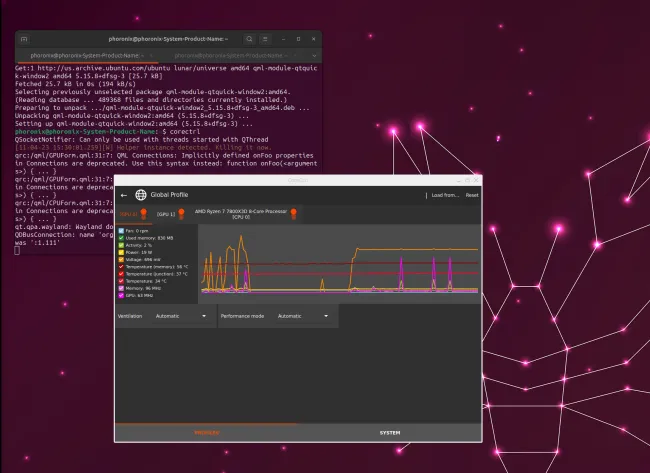Toggle the Power graph checkbox
Screen dimensions: 650x473
(122, 253)
